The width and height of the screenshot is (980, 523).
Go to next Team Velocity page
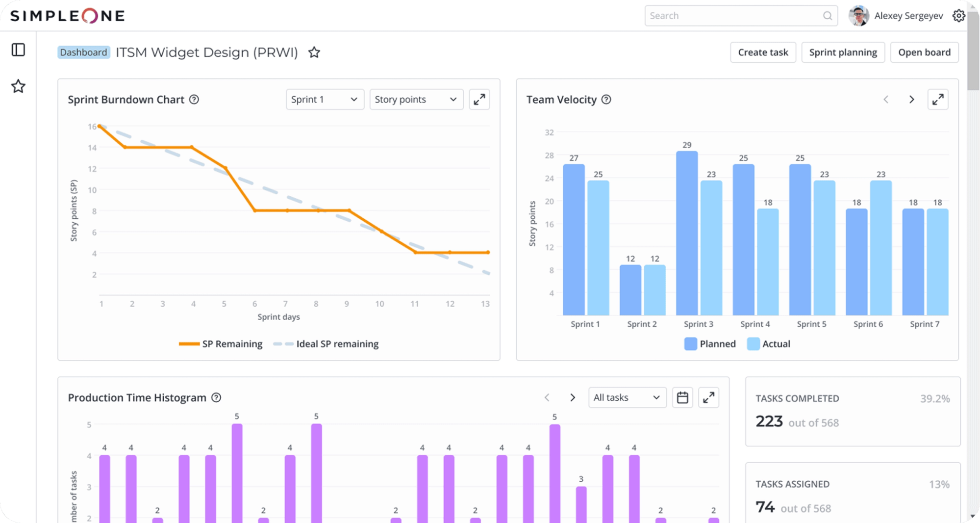click(912, 100)
